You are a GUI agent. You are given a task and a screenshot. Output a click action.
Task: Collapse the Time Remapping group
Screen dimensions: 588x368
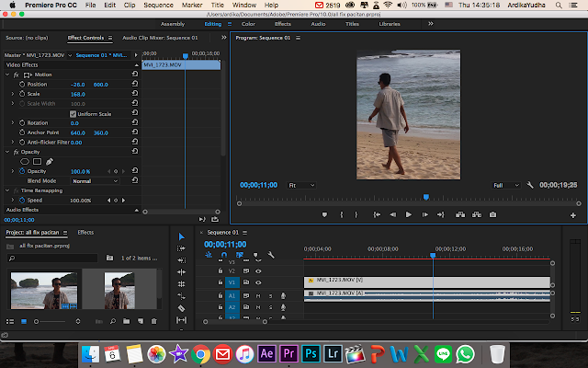click(7, 190)
